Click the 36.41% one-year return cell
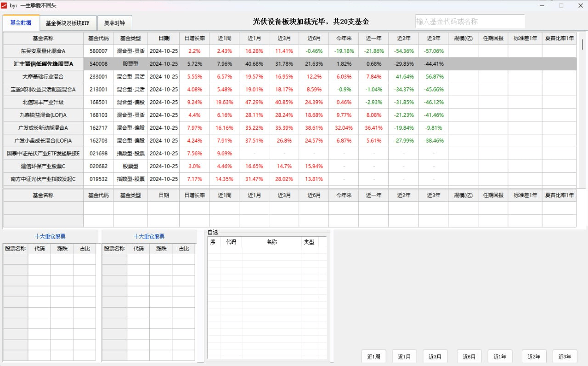The height and width of the screenshot is (366, 588). pos(373,128)
